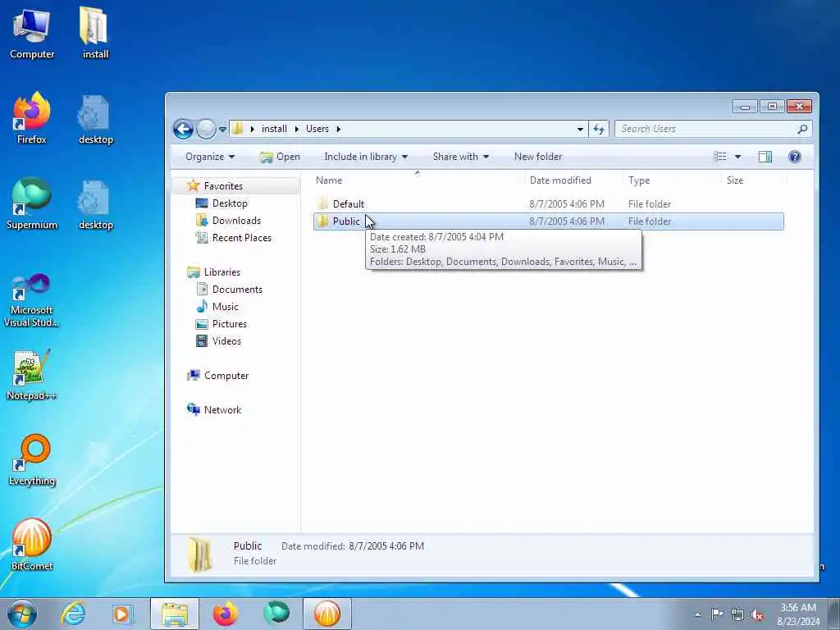
Task: Click the Forward navigation arrow in Explorer
Action: point(206,129)
